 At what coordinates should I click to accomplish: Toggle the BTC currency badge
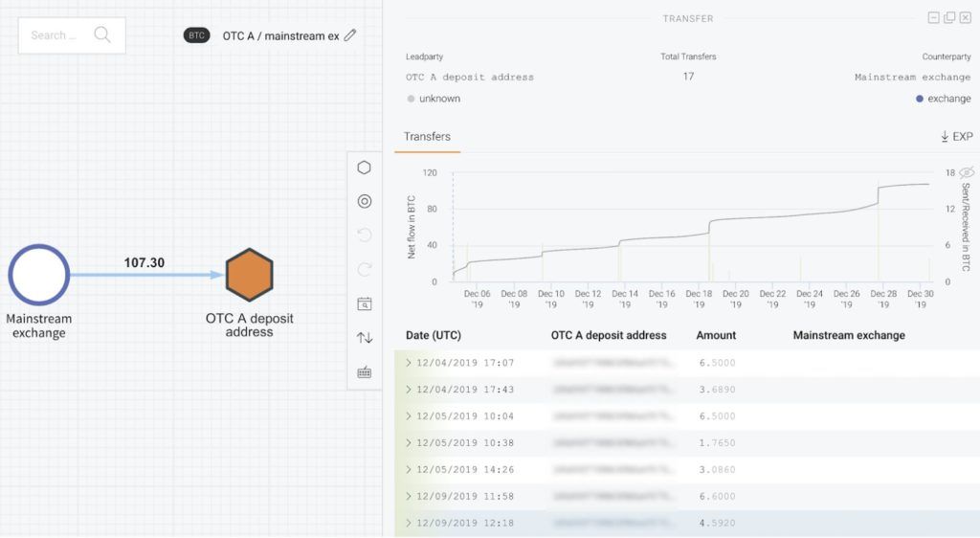coord(196,35)
